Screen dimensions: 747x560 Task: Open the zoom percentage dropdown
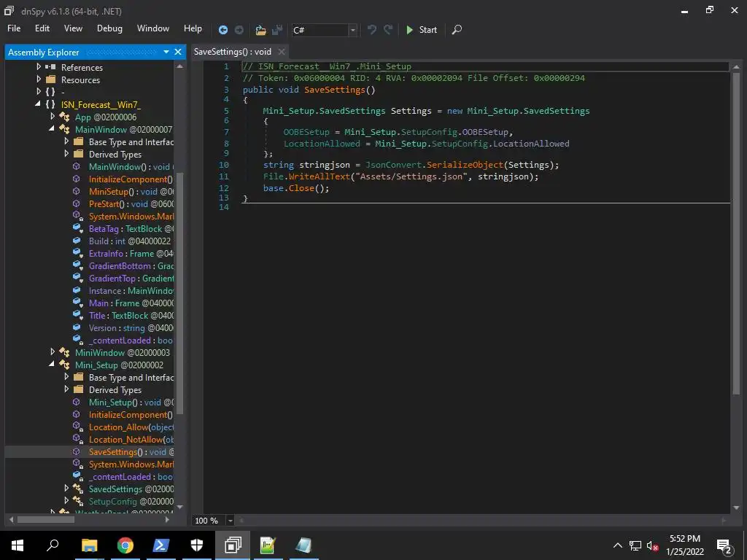pyautogui.click(x=231, y=521)
